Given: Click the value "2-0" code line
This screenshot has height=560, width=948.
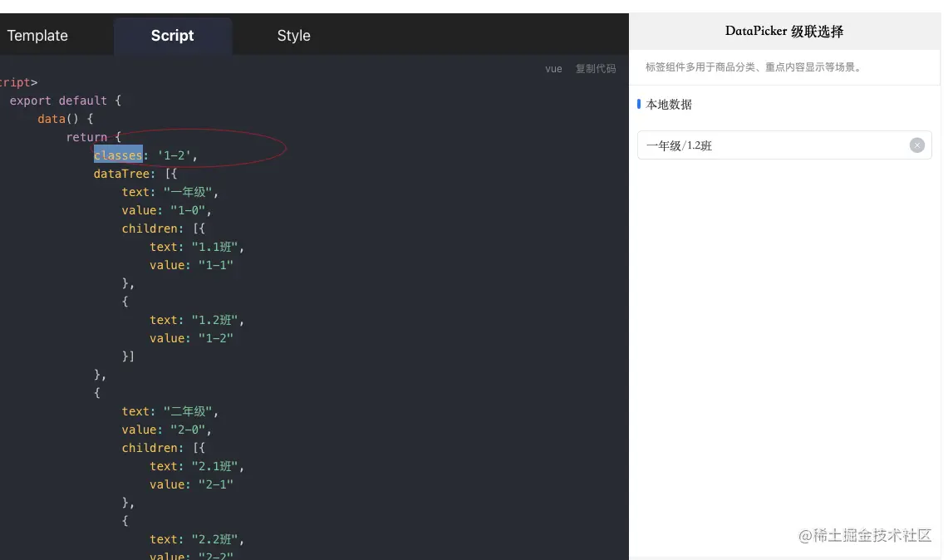Looking at the screenshot, I should tap(166, 430).
